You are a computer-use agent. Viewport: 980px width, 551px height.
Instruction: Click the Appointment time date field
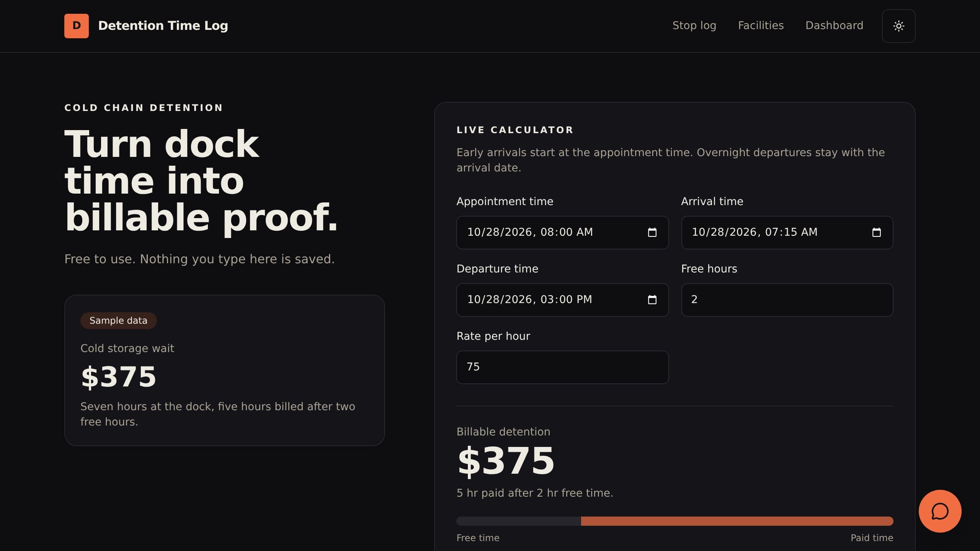pyautogui.click(x=562, y=233)
